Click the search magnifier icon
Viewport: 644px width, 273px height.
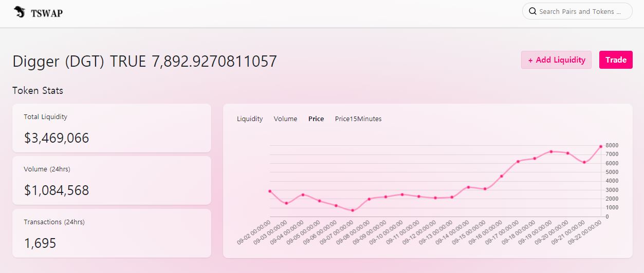[532, 11]
